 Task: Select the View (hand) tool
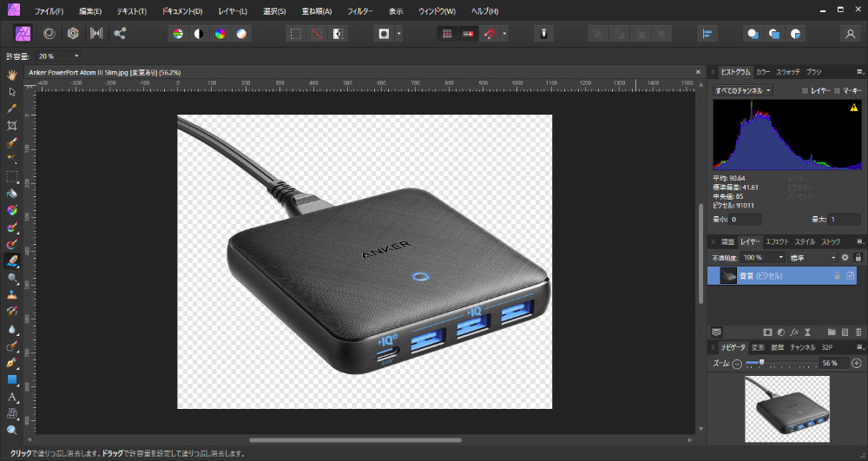(11, 75)
